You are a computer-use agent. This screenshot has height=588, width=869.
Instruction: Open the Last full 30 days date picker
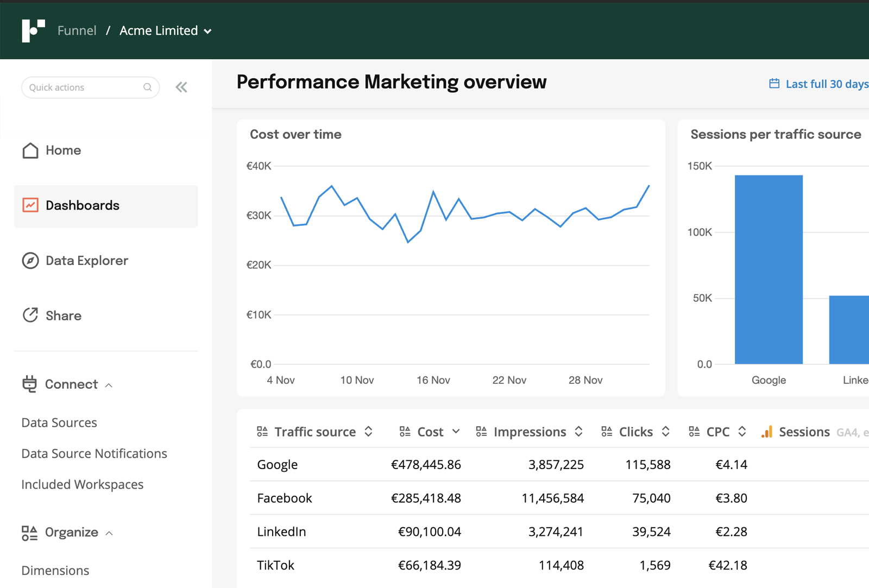[x=826, y=84]
